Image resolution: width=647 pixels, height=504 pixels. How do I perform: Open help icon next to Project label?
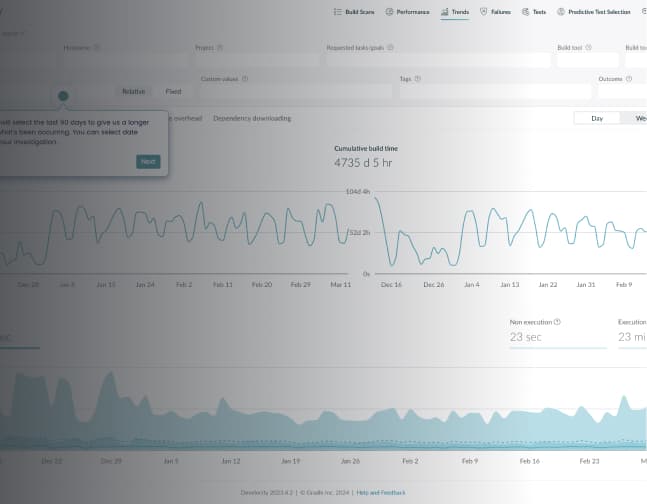(x=220, y=47)
